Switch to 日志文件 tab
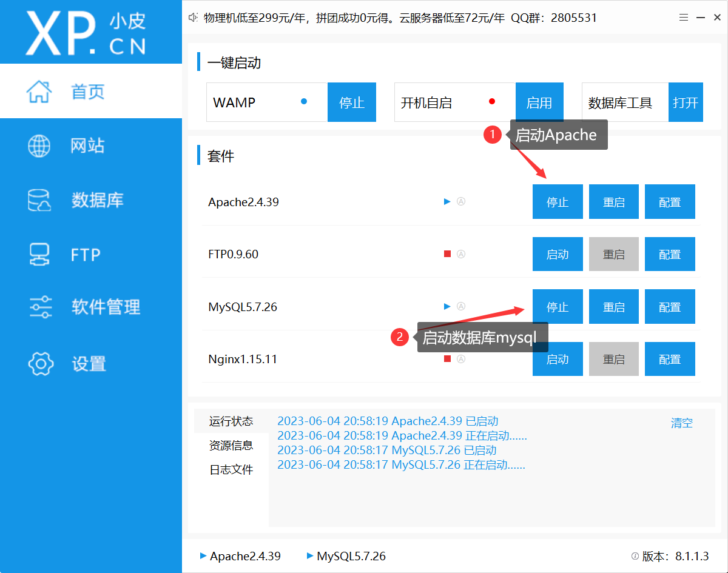The image size is (728, 573). click(x=231, y=470)
